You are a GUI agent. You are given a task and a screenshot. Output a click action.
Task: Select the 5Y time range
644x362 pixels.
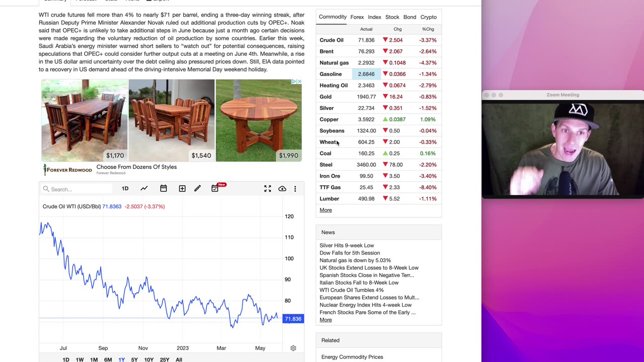tap(134, 359)
